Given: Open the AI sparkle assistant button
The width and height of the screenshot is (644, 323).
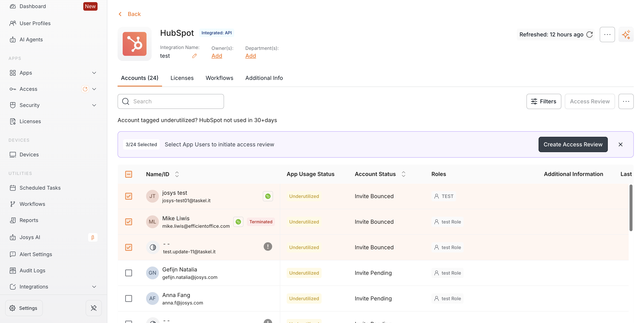Looking at the screenshot, I should click(626, 35).
